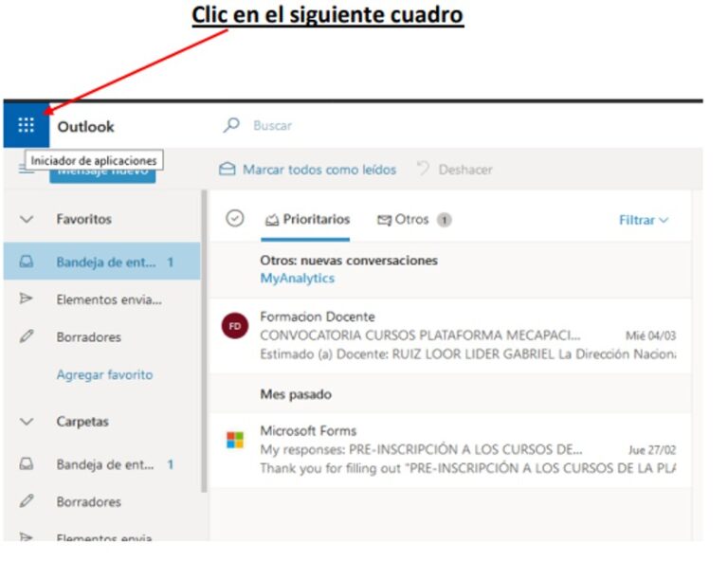The image size is (728, 562).
Task: Select the Favoritos heading
Action: pyautogui.click(x=84, y=219)
